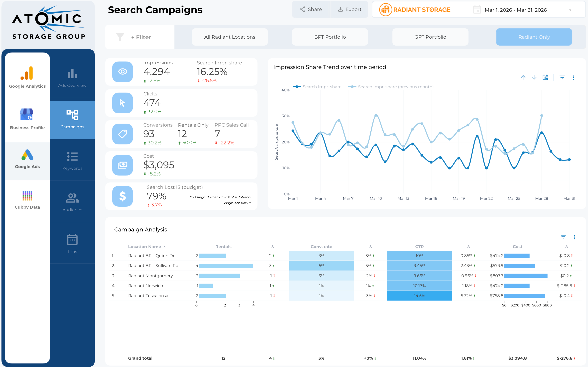Toggle Search Impr. share legend series
The image size is (588, 367).
pos(317,87)
